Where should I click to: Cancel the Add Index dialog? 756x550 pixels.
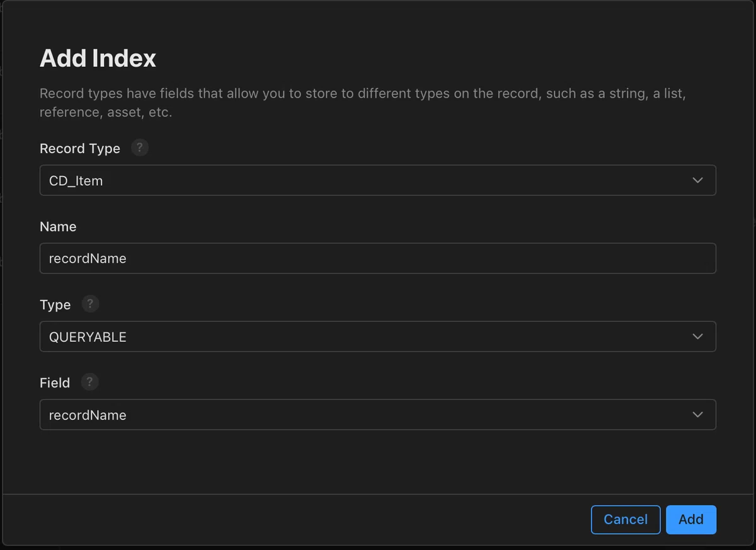pyautogui.click(x=626, y=520)
